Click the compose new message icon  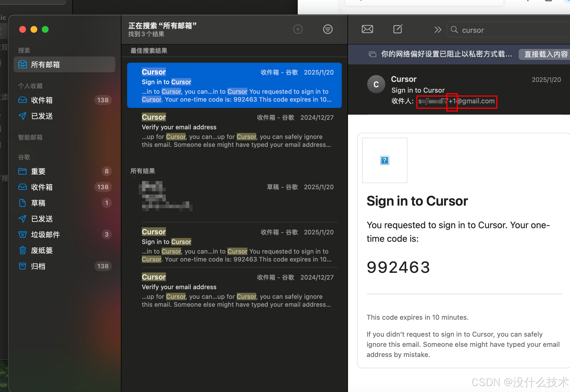click(398, 29)
